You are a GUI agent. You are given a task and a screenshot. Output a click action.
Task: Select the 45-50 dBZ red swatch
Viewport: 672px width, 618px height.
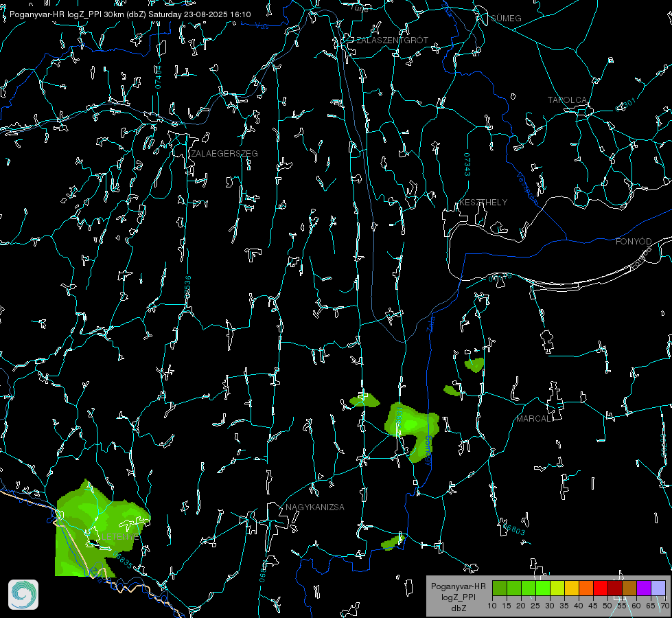tap(601, 588)
